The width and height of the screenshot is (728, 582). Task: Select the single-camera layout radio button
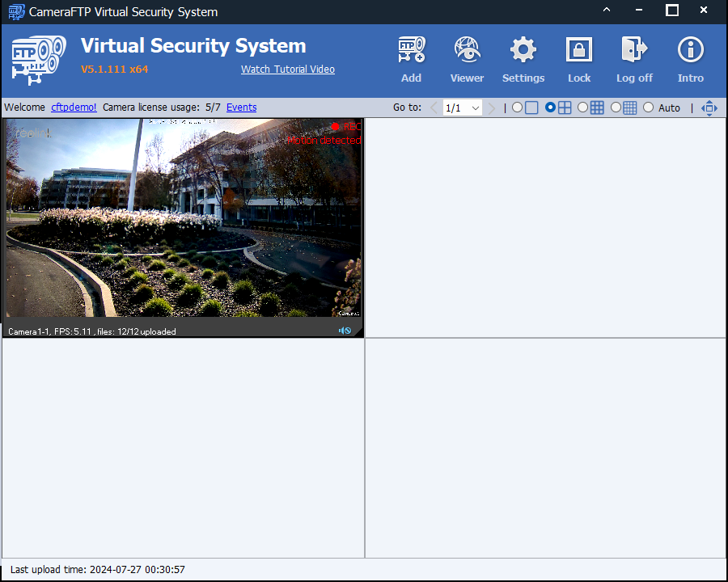[518, 108]
